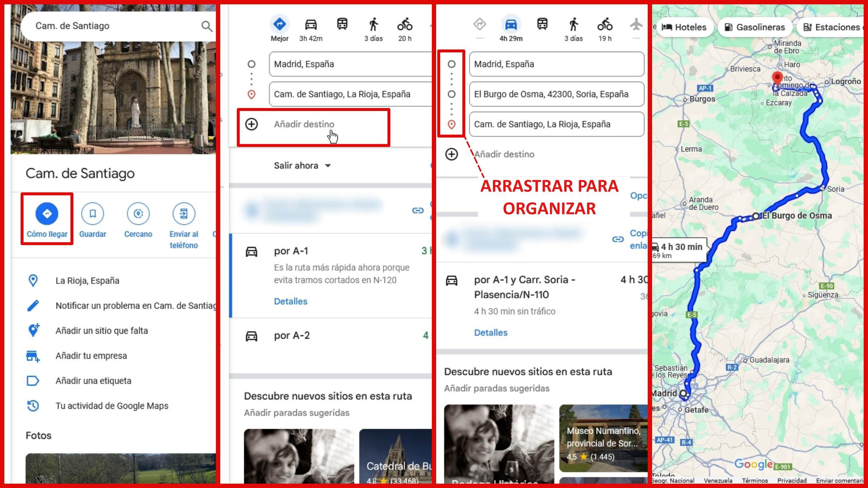
Task: Select driving mode showing 4h 29m
Action: point(511,28)
